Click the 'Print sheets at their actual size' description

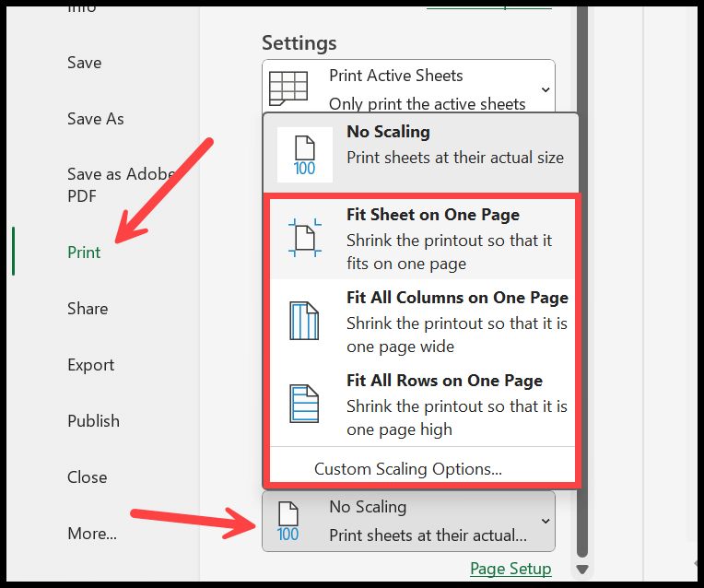(x=455, y=158)
